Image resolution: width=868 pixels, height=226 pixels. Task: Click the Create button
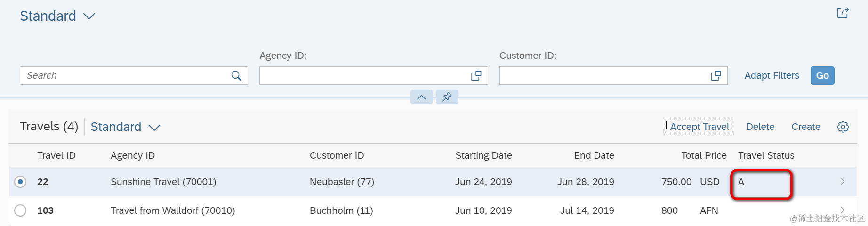pos(805,127)
